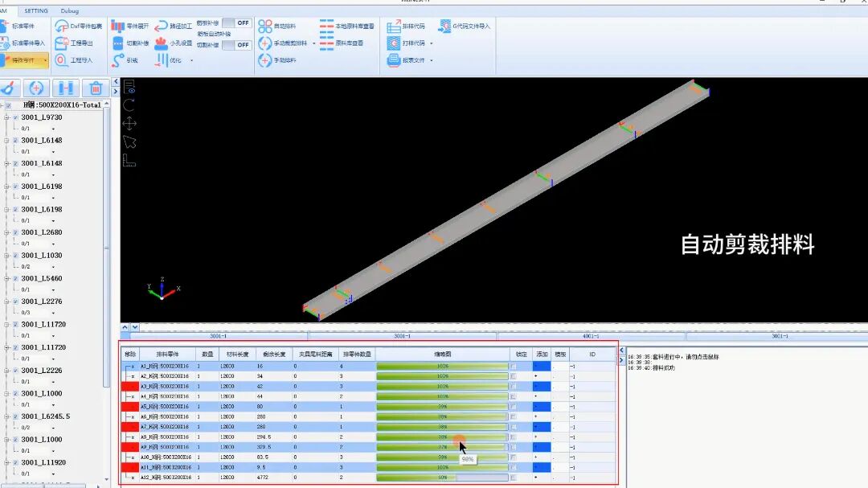Click the 排料零件 column header
Image resolution: width=868 pixels, height=488 pixels.
coord(167,354)
